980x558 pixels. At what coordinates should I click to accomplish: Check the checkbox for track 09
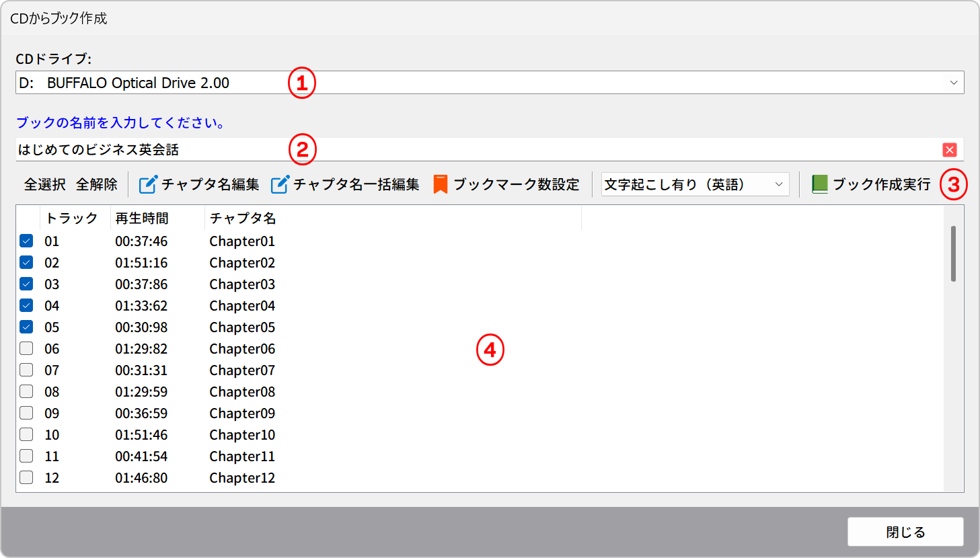[x=26, y=413]
